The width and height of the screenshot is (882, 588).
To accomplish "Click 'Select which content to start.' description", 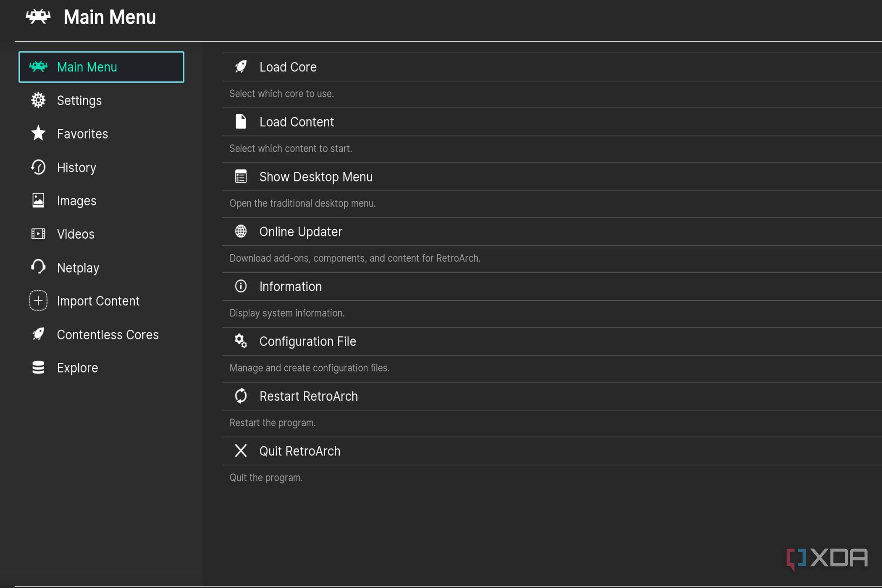I will [x=291, y=149].
